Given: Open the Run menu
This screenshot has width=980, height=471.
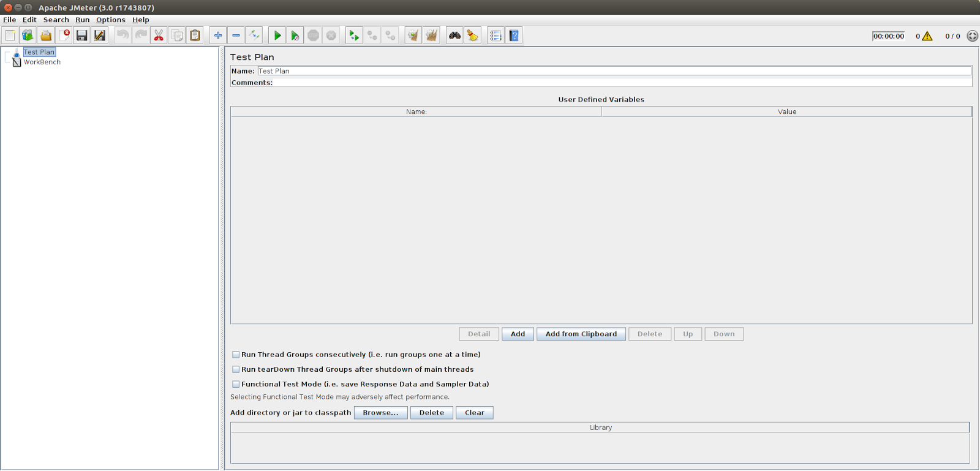Looking at the screenshot, I should pyautogui.click(x=82, y=20).
